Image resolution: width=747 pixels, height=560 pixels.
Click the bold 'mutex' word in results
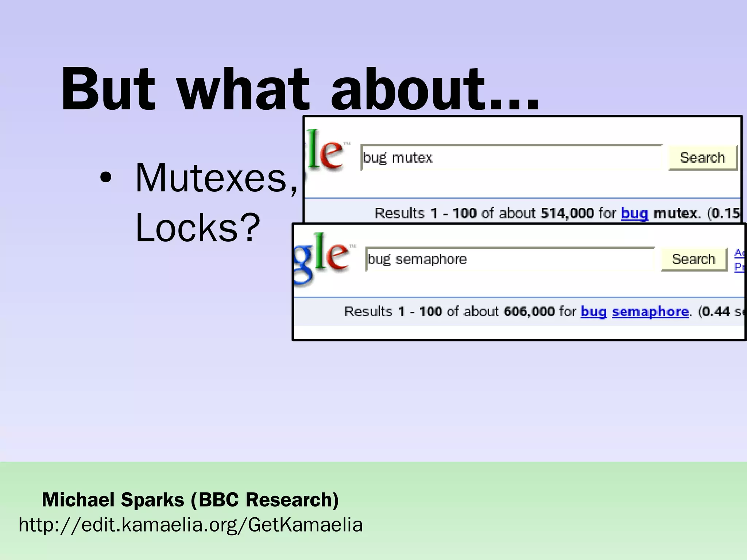pyautogui.click(x=675, y=213)
